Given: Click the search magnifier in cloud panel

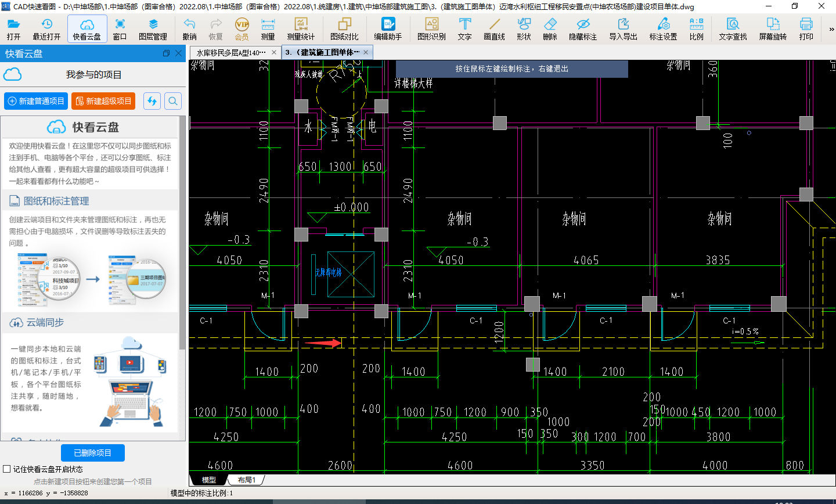Looking at the screenshot, I should click(173, 101).
